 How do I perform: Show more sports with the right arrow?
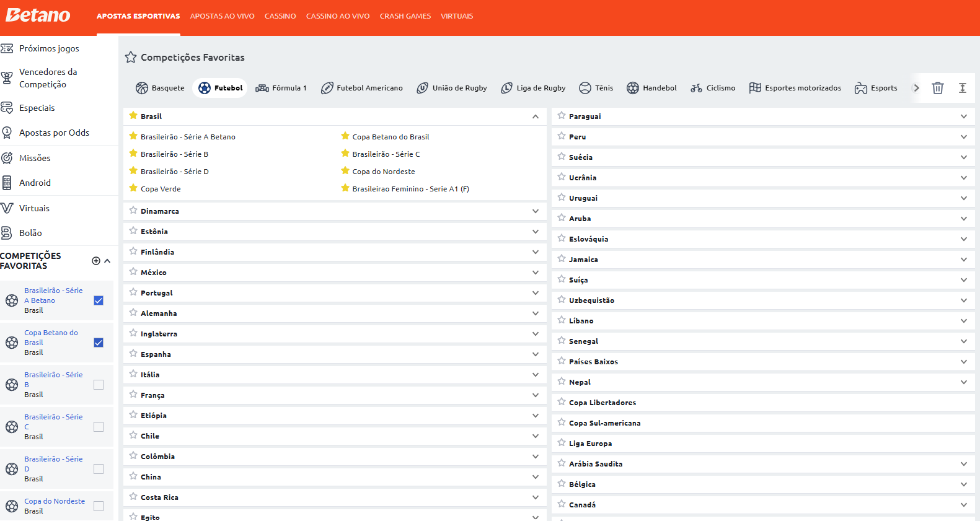coord(916,88)
